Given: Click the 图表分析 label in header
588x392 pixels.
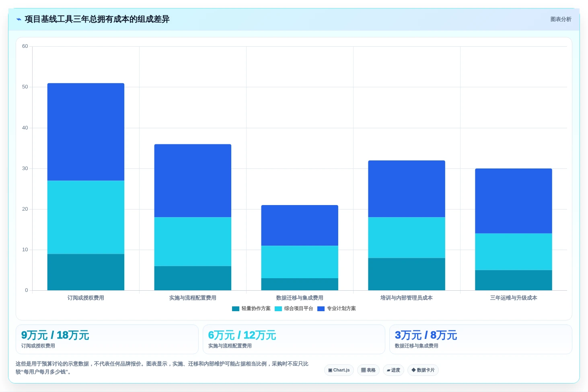Looking at the screenshot, I should (x=561, y=19).
